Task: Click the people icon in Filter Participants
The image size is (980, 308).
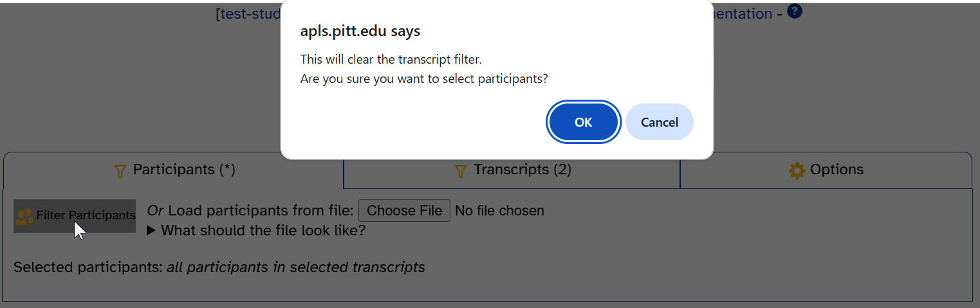Action: [24, 216]
